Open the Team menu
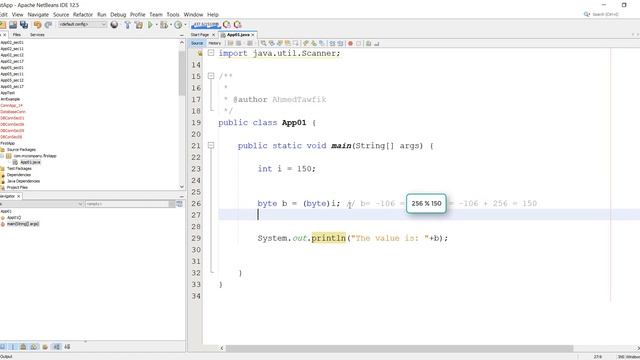This screenshot has width=640, height=360. click(x=156, y=14)
